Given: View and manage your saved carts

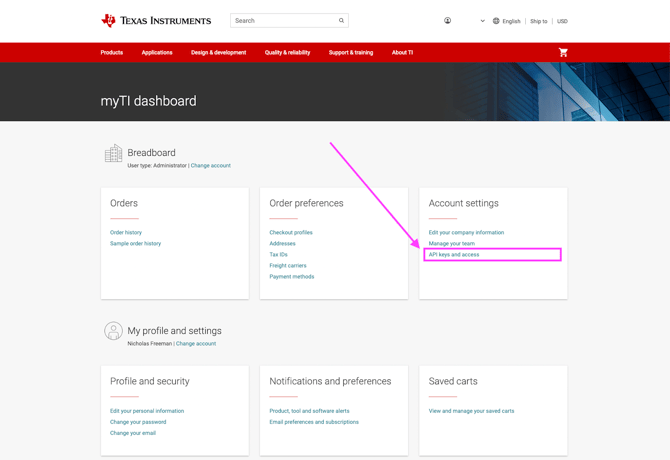Looking at the screenshot, I should [x=471, y=411].
